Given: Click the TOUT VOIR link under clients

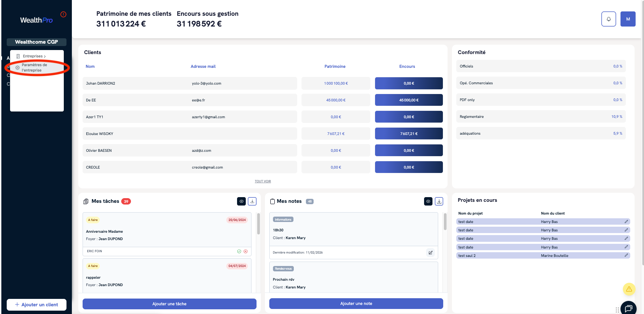Looking at the screenshot, I should click(263, 181).
